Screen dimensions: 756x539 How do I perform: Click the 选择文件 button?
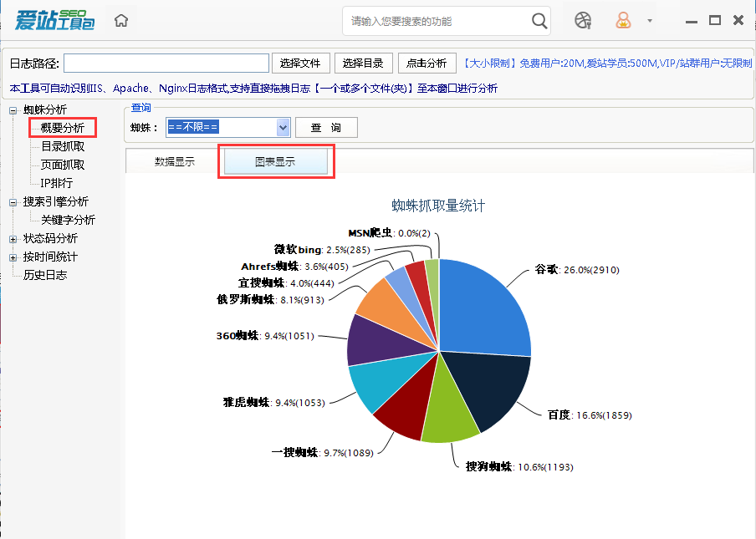299,63
